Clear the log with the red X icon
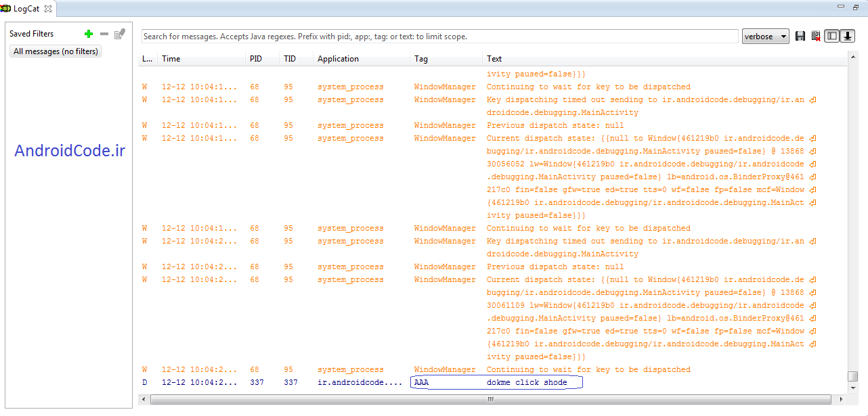Image resolution: width=868 pixels, height=416 pixels. [816, 37]
